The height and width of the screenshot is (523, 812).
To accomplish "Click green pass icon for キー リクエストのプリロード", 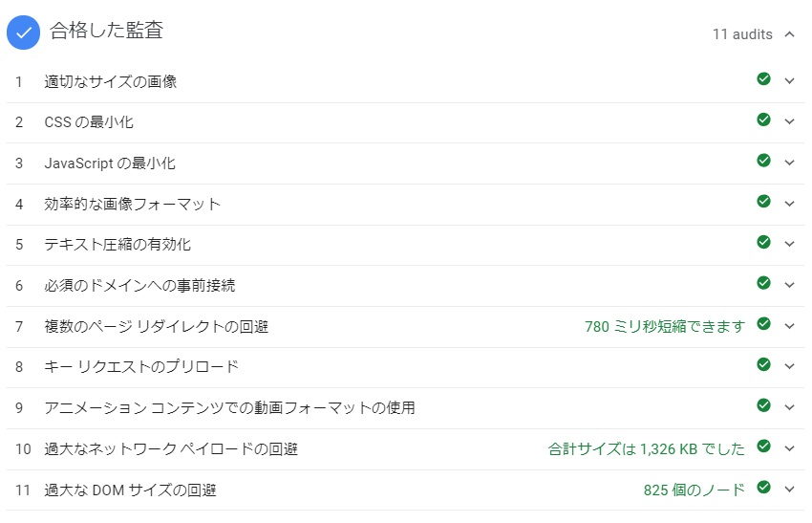I will tap(763, 364).
